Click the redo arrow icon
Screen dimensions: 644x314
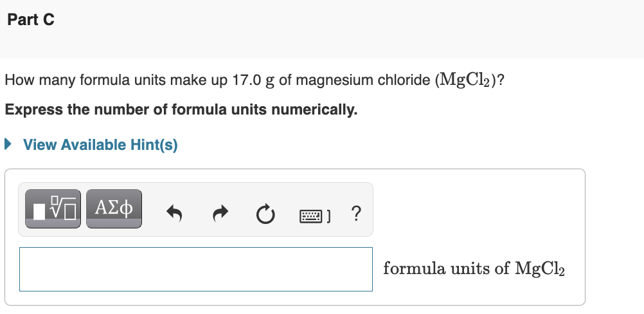(220, 214)
